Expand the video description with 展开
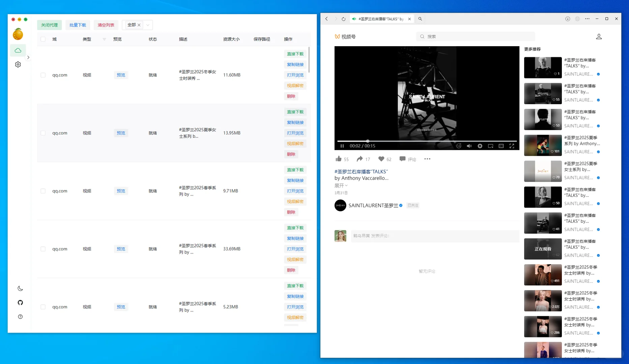This screenshot has height=364, width=629. pyautogui.click(x=341, y=186)
